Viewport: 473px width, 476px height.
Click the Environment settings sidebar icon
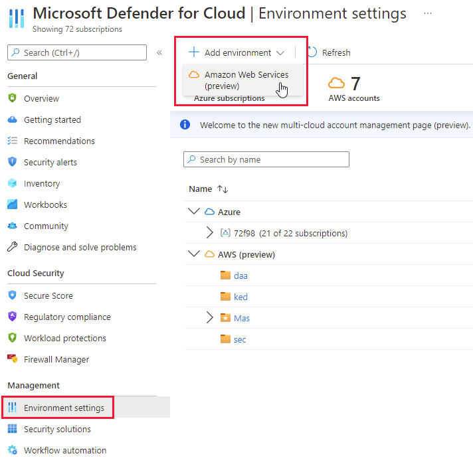pos(12,408)
